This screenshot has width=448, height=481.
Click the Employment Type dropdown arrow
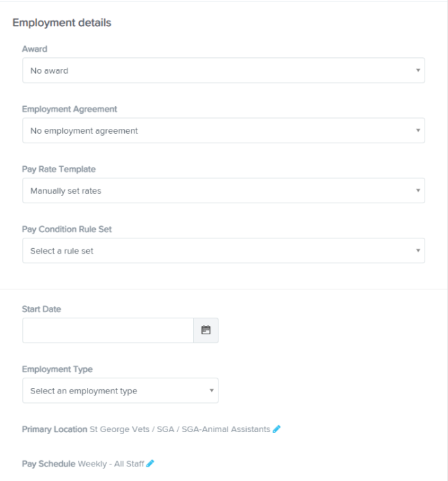click(x=212, y=391)
